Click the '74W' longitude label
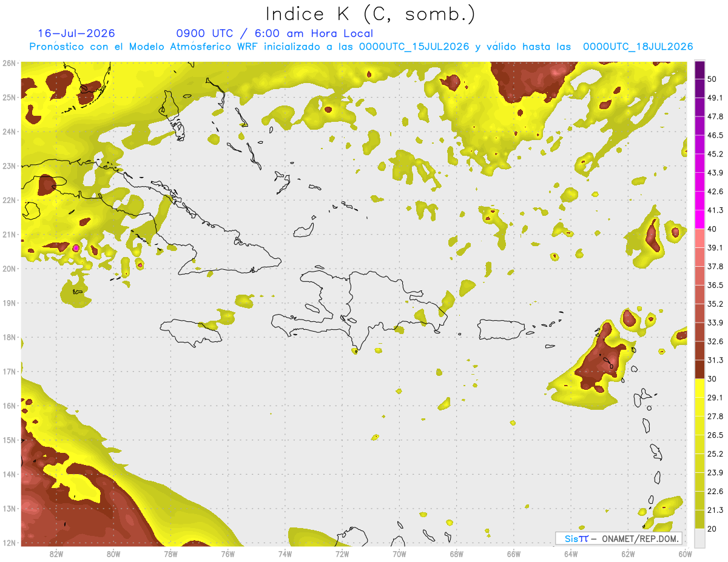 click(285, 554)
